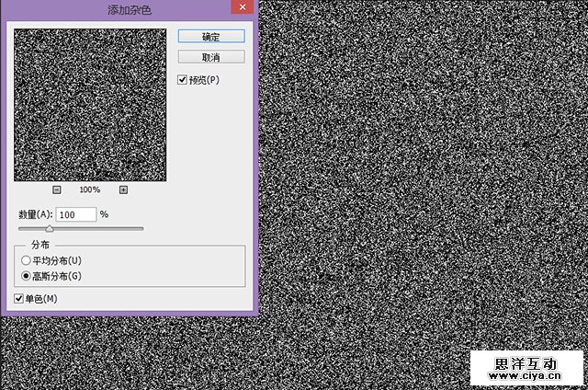
Task: Toggle the 预览(P) checkbox
Action: click(x=182, y=80)
